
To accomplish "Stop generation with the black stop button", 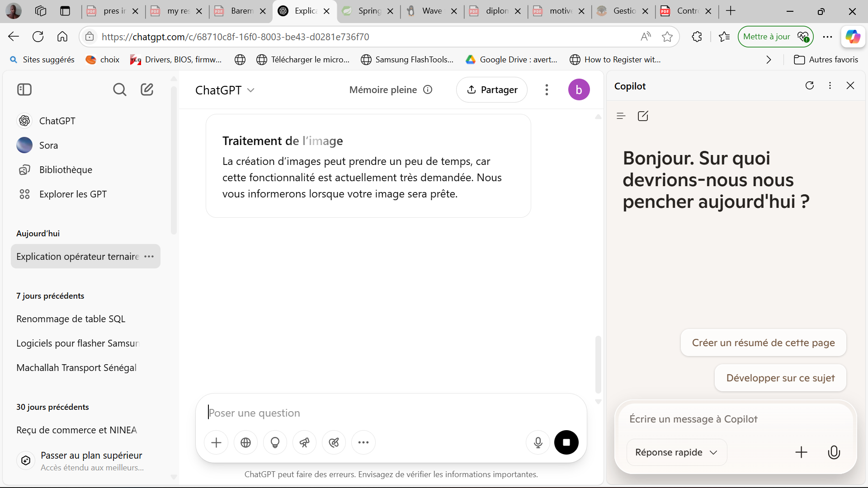I will coord(566,442).
